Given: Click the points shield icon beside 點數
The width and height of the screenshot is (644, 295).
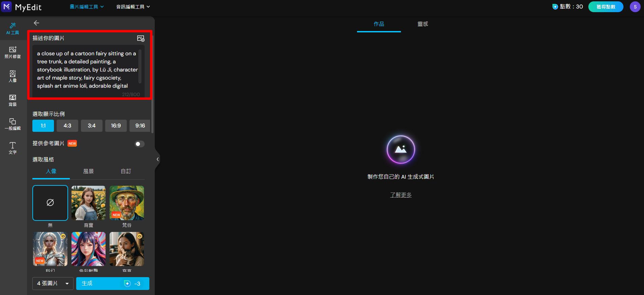Looking at the screenshot, I should point(555,7).
